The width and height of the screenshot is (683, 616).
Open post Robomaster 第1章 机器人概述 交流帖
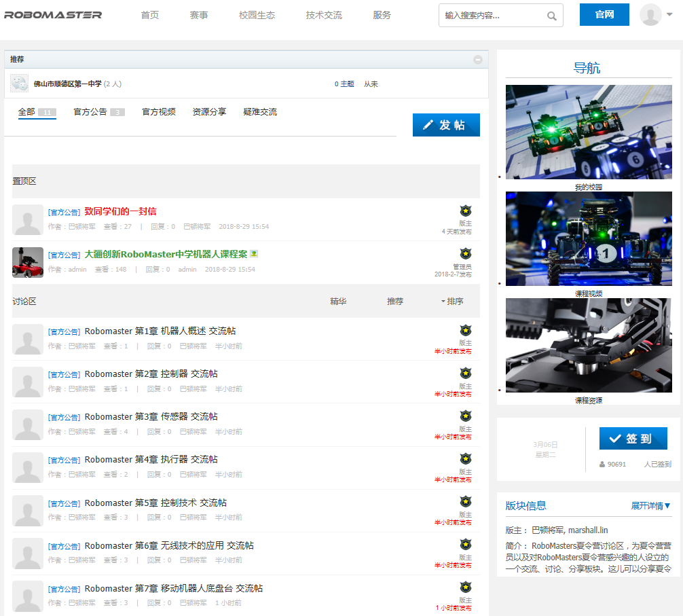point(160,331)
